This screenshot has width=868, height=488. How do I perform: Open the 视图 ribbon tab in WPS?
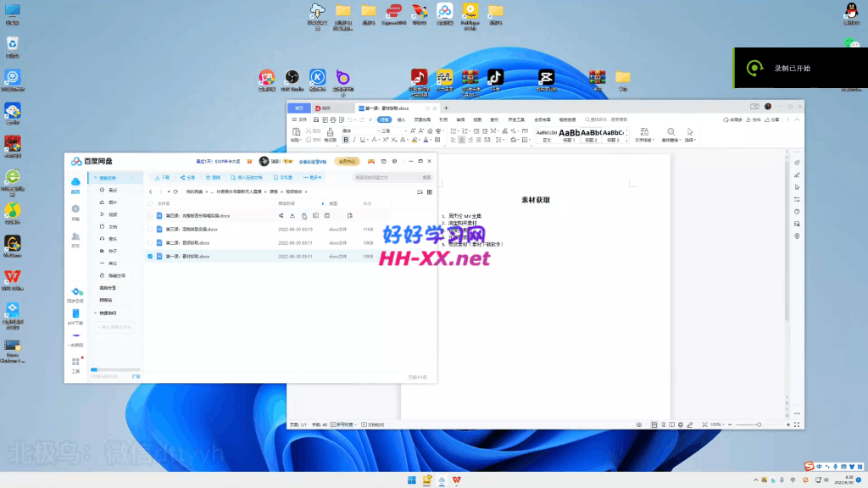477,119
